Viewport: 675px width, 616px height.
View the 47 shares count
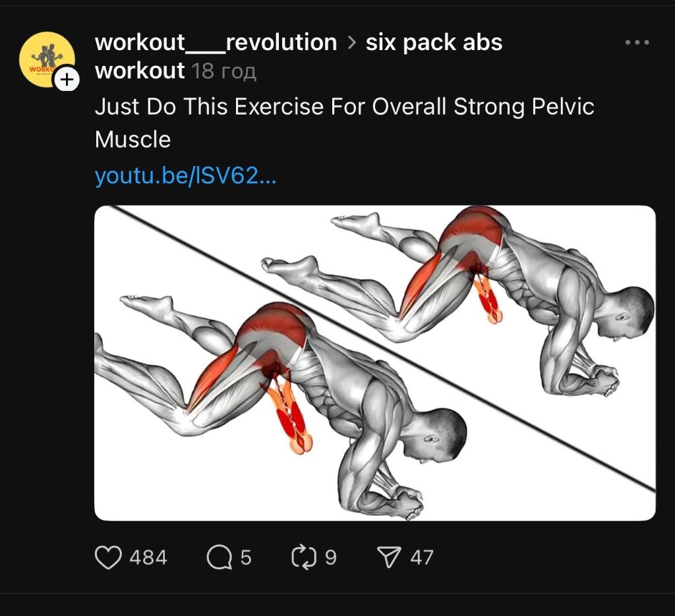click(421, 557)
